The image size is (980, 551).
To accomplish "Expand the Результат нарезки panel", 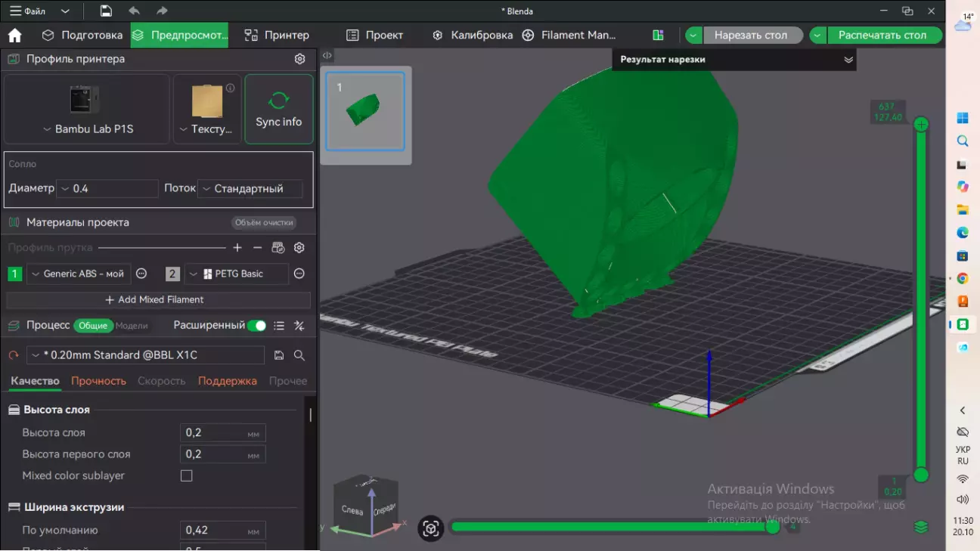I will click(848, 60).
